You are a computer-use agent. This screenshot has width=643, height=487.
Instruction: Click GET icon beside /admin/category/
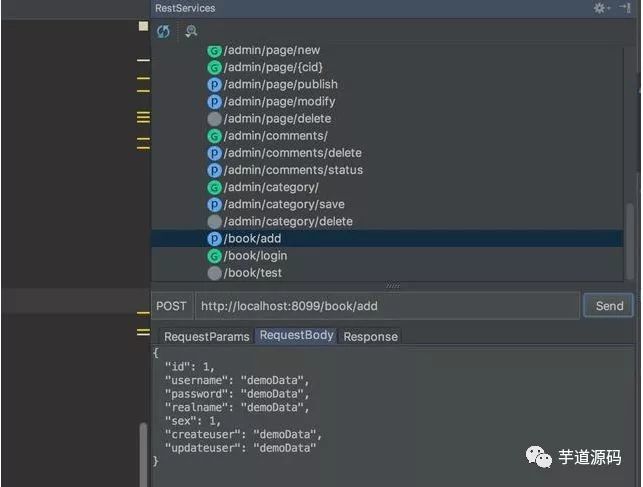pos(214,188)
